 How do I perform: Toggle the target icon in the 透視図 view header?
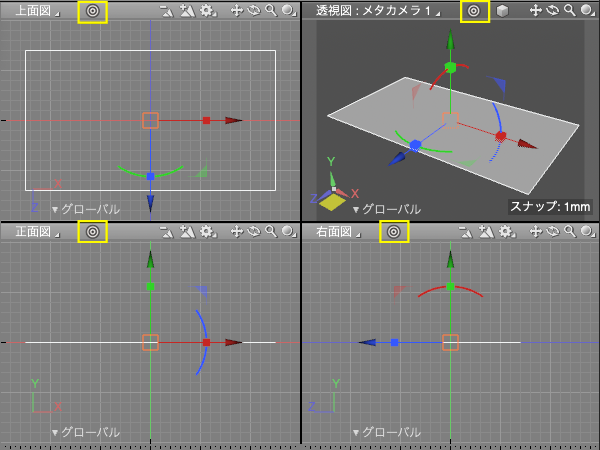pos(474,11)
